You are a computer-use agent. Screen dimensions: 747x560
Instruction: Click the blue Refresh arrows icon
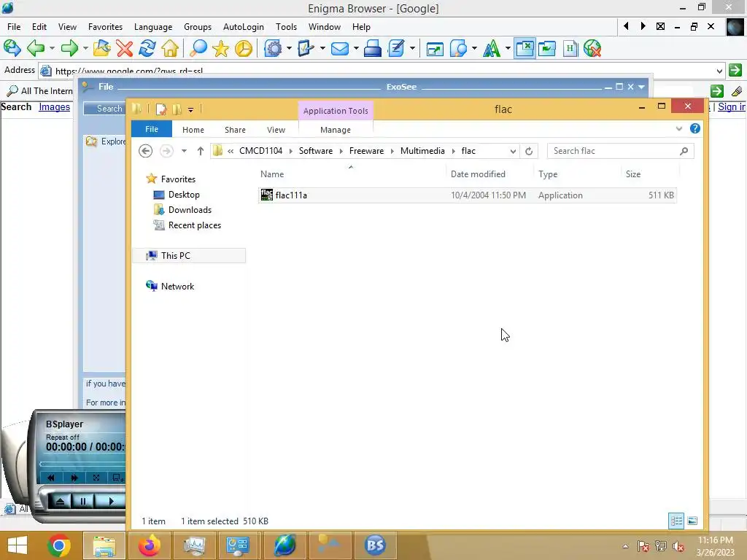(147, 48)
